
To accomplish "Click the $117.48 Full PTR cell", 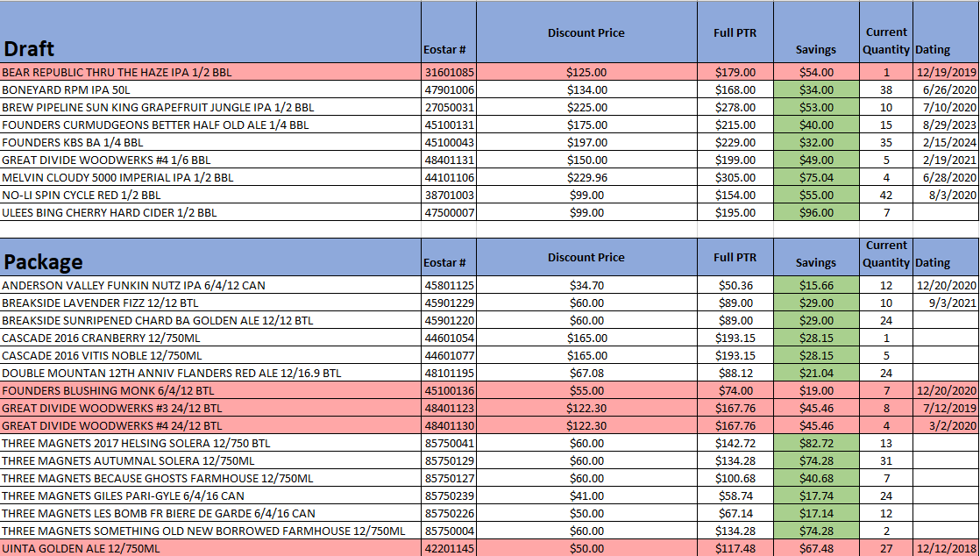I will coord(735,548).
